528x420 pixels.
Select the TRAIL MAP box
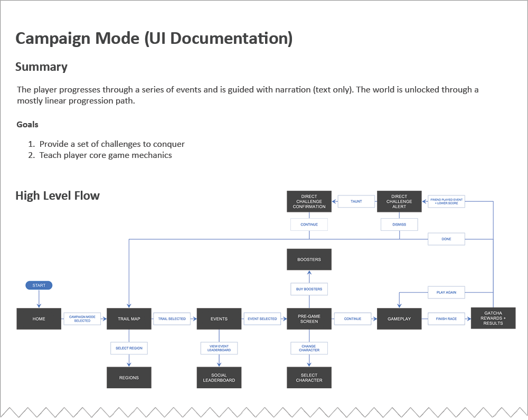pyautogui.click(x=129, y=319)
